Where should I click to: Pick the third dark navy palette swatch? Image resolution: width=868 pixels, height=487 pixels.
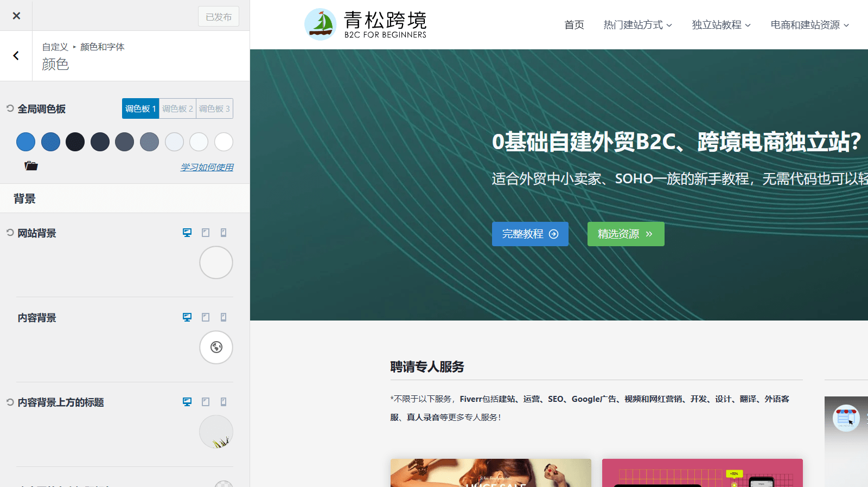click(75, 142)
